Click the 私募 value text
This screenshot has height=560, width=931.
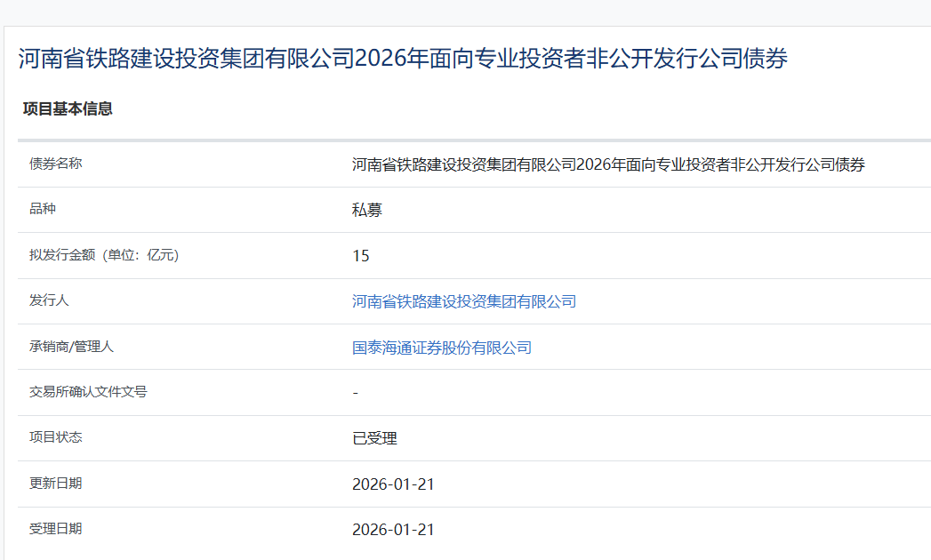click(366, 211)
